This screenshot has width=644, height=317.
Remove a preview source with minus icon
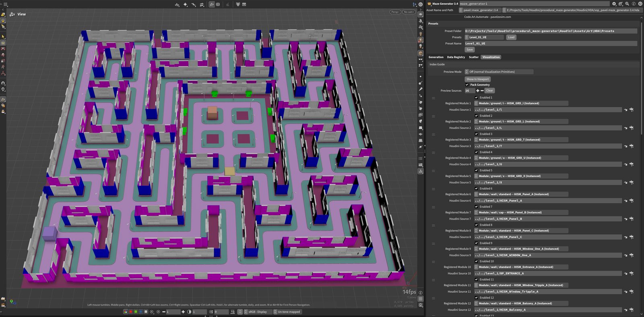click(x=482, y=91)
